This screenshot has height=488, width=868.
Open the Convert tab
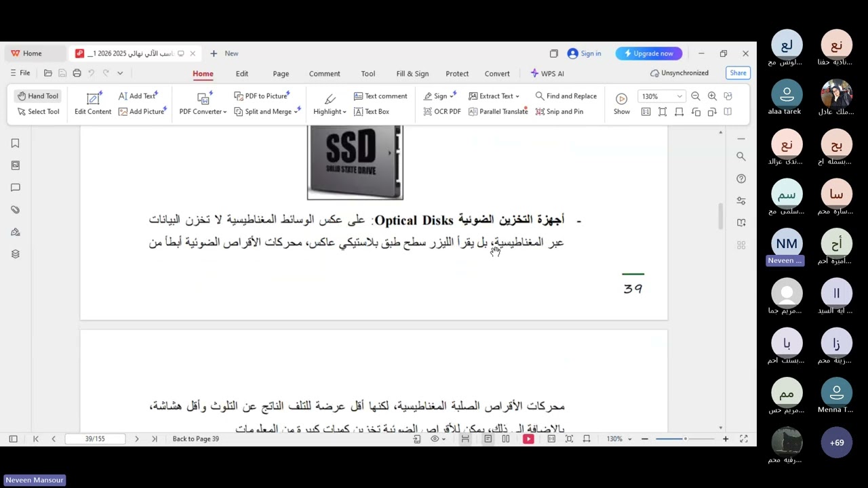[x=497, y=73]
